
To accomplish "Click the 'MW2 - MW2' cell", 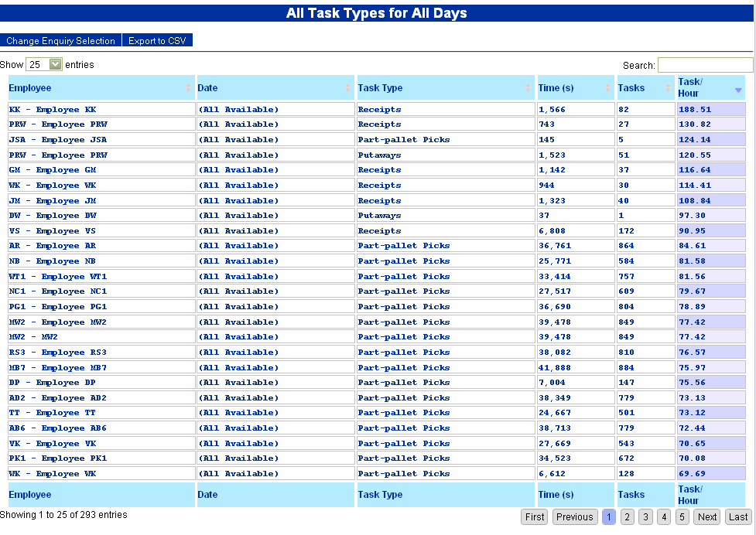I will (101, 336).
